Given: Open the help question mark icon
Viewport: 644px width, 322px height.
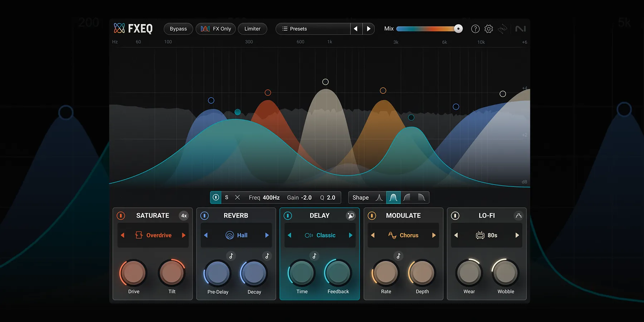Looking at the screenshot, I should [475, 29].
